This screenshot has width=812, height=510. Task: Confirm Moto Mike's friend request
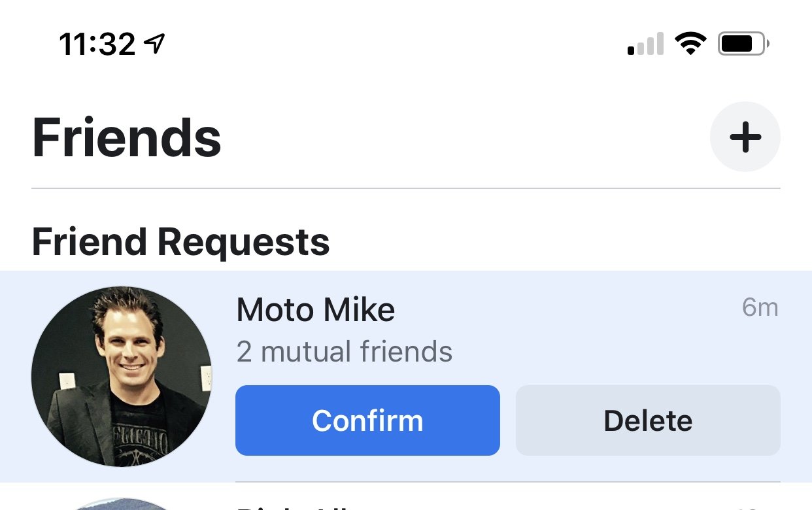367,420
